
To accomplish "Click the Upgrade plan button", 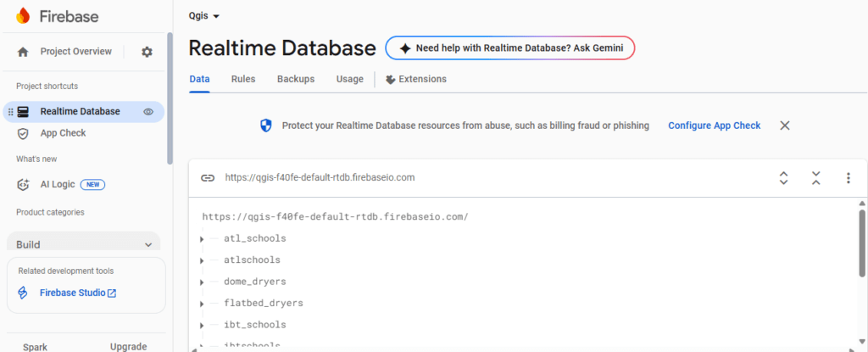I will [x=129, y=346].
